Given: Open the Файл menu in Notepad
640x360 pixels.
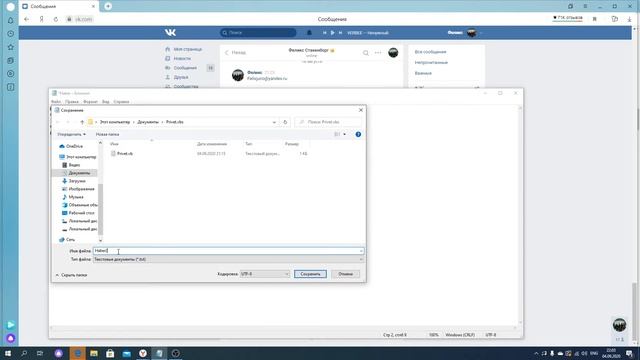Looking at the screenshot, I should 56,102.
